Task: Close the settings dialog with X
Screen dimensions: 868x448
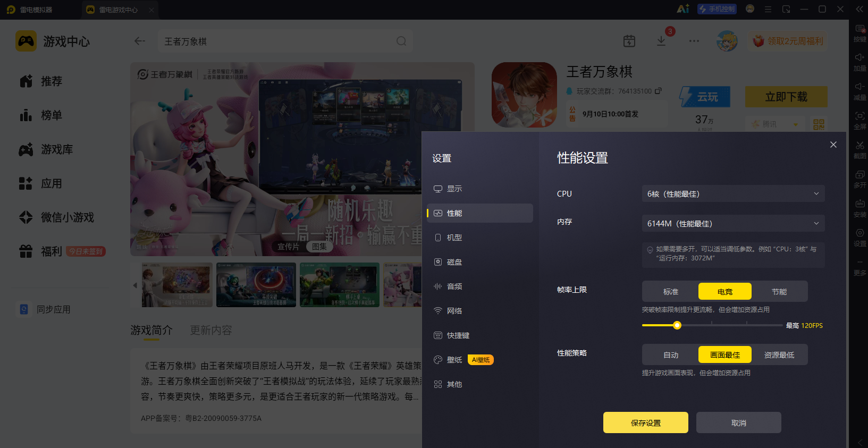Action: tap(833, 145)
